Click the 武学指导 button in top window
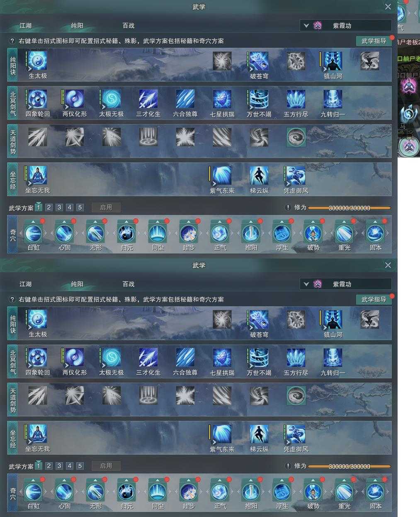This screenshot has height=517, width=420. pos(374,41)
